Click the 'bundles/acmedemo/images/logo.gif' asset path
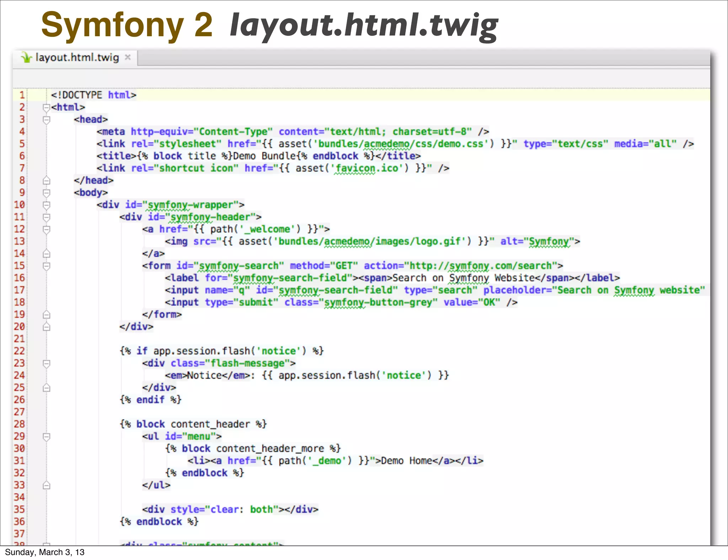 (369, 242)
